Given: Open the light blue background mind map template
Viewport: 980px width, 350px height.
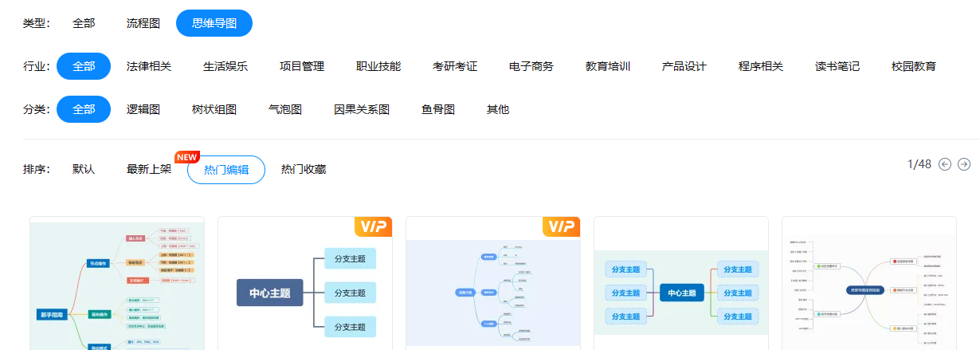Looking at the screenshot, I should point(493,283).
